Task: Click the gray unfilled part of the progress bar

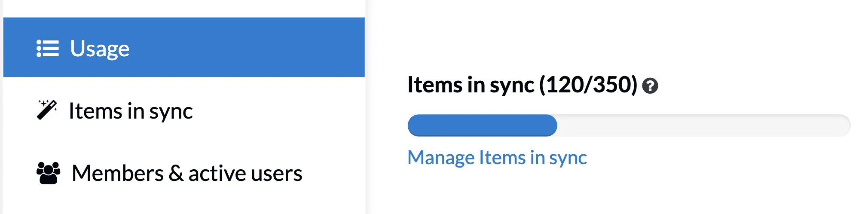Action: click(x=703, y=125)
